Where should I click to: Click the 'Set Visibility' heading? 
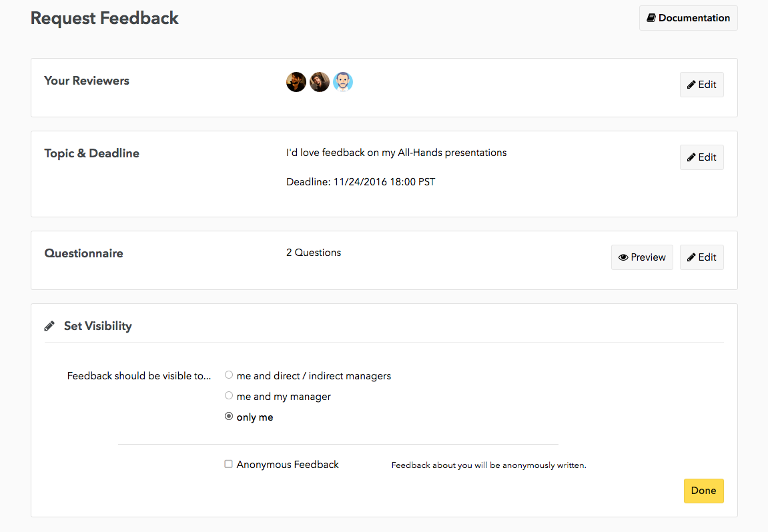click(98, 326)
